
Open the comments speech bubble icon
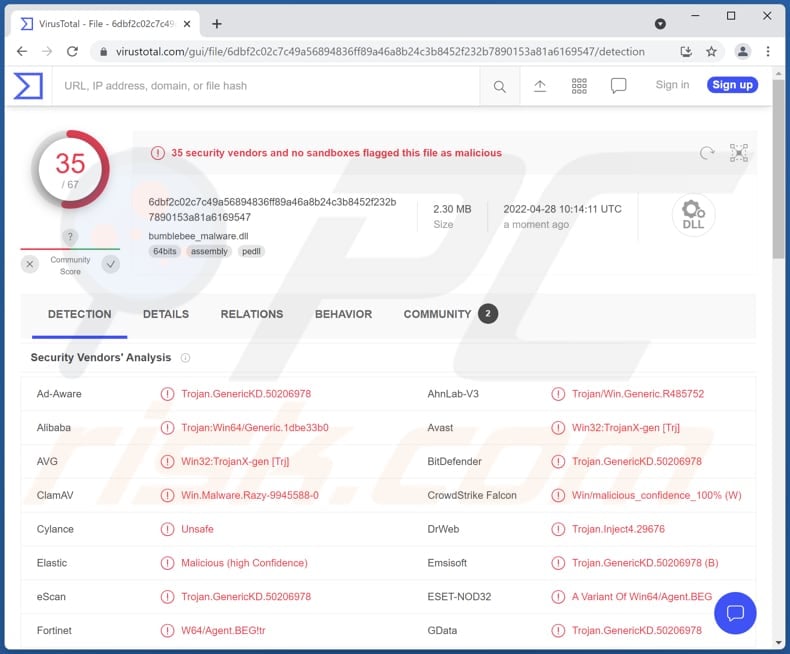pyautogui.click(x=618, y=86)
